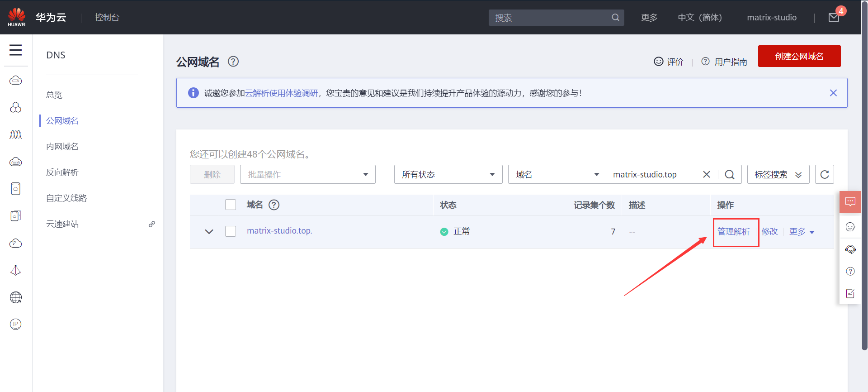
Task: Click the IP icon in left sidebar
Action: click(x=16, y=324)
